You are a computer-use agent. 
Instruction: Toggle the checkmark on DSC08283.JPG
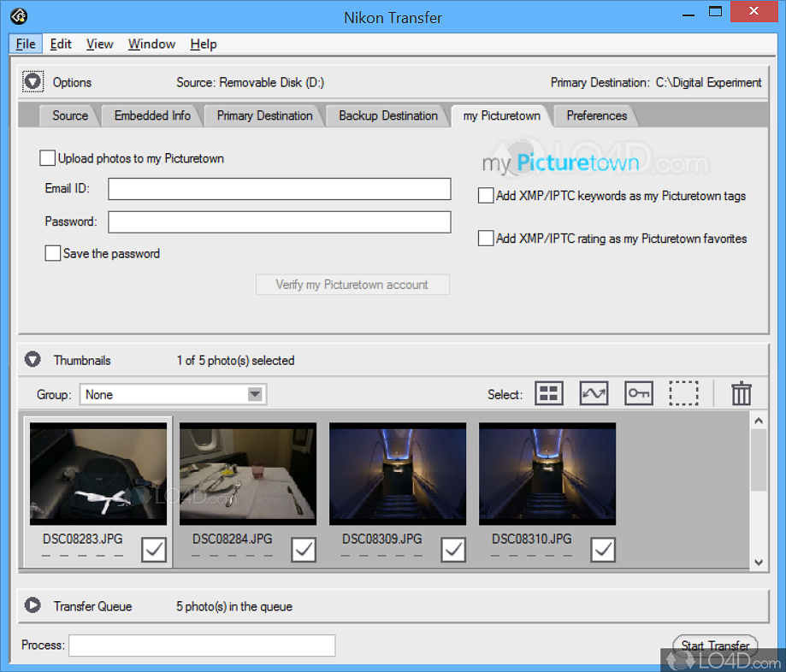pyautogui.click(x=154, y=550)
